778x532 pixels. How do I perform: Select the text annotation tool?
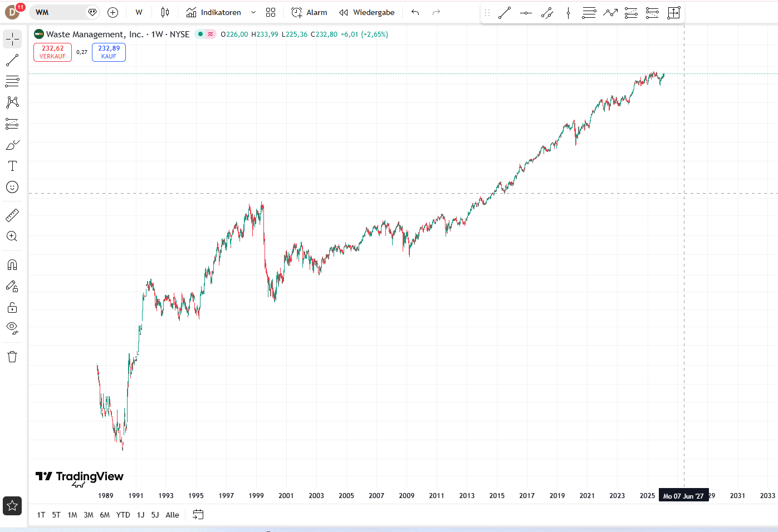[x=12, y=166]
